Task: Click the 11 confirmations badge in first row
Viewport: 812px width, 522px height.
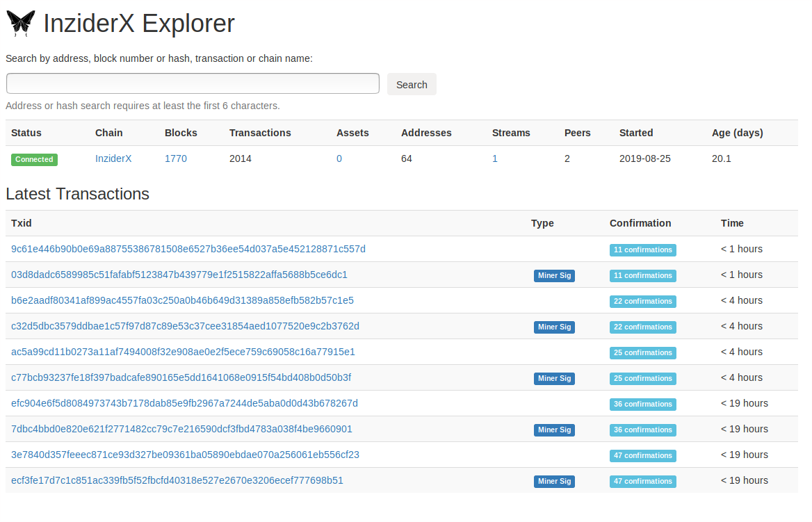Action: (x=642, y=250)
